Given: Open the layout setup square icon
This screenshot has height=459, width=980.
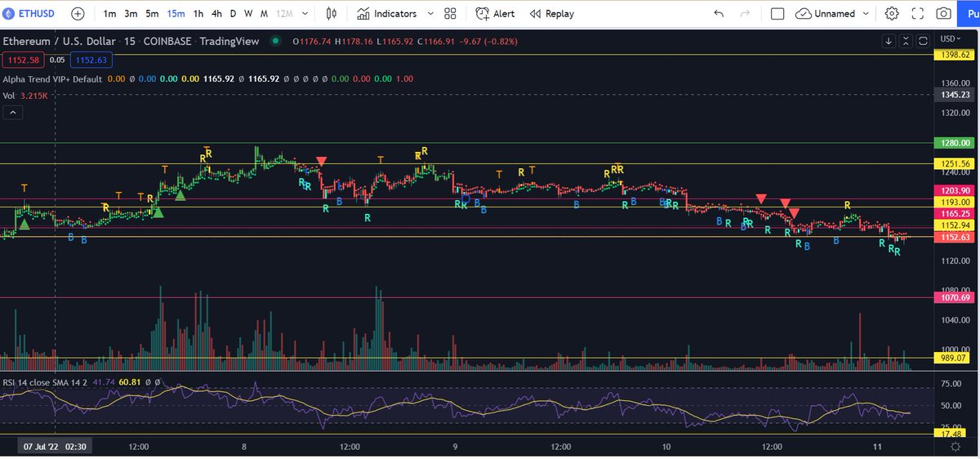Looking at the screenshot, I should coord(777,14).
